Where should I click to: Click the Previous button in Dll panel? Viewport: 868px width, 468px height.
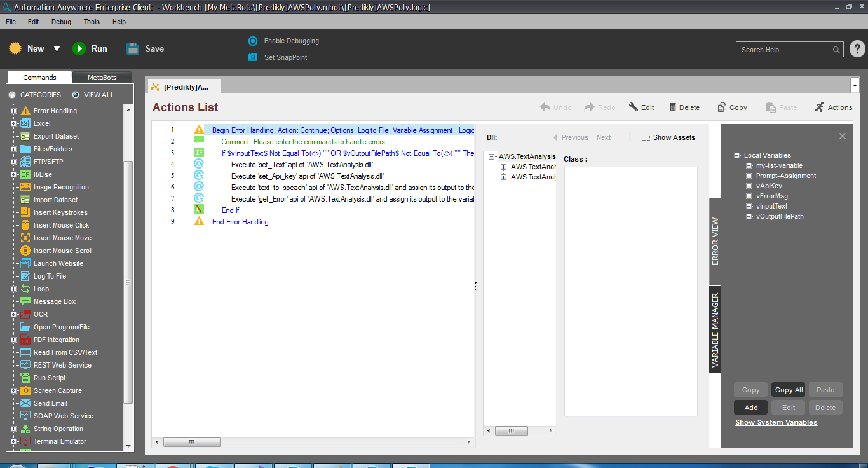pos(570,137)
